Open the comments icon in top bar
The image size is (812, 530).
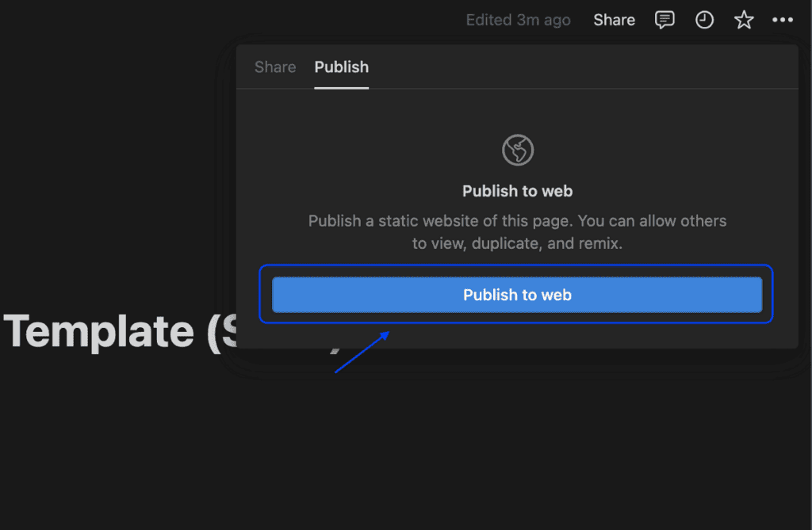coord(665,21)
